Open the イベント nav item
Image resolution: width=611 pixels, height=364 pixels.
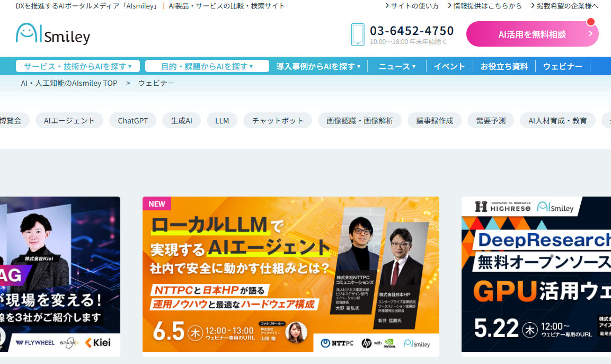point(449,66)
